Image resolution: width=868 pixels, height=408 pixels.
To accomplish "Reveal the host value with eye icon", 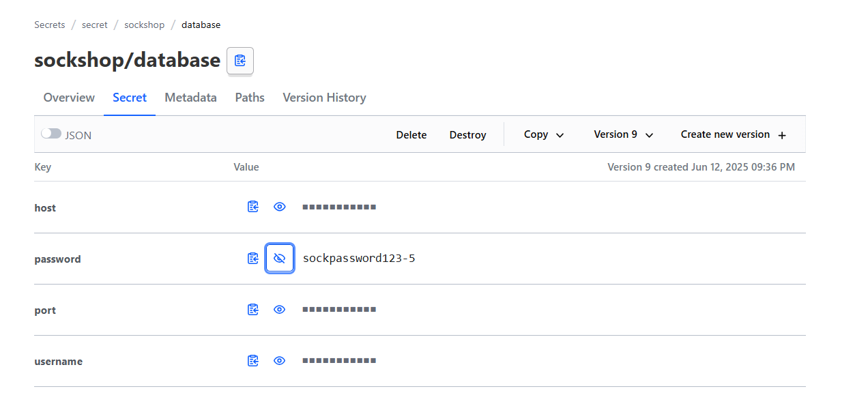I will click(x=279, y=207).
